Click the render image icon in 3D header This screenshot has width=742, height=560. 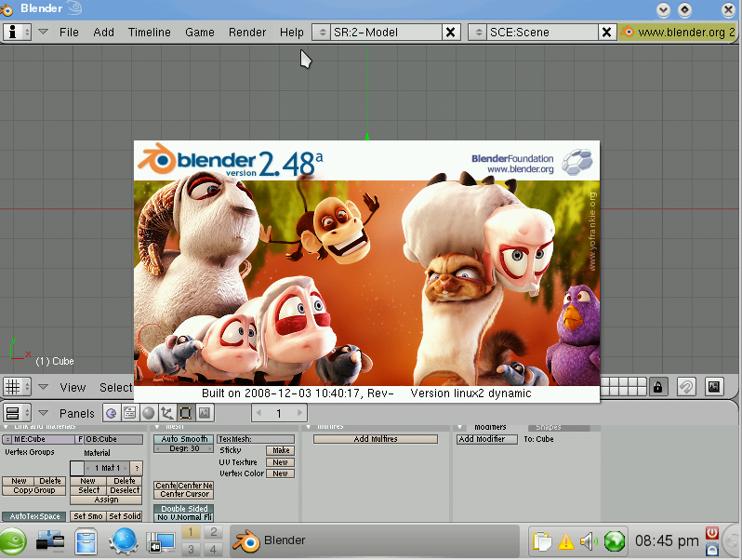[x=714, y=387]
